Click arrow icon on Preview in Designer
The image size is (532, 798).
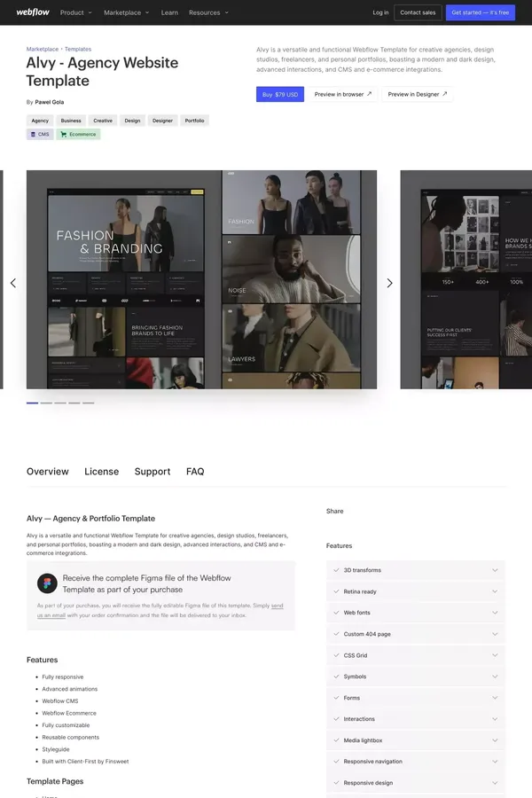click(x=445, y=94)
